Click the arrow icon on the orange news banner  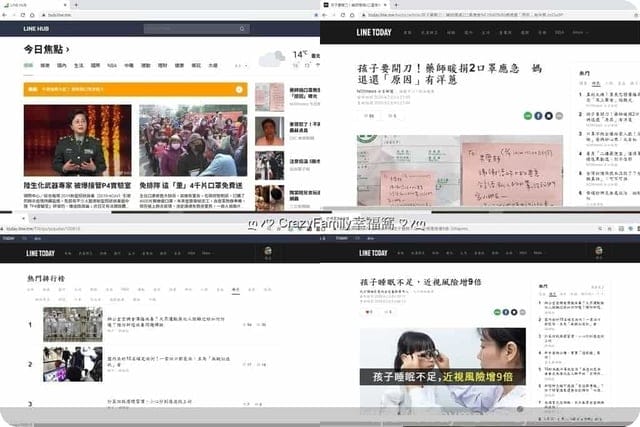coord(239,89)
